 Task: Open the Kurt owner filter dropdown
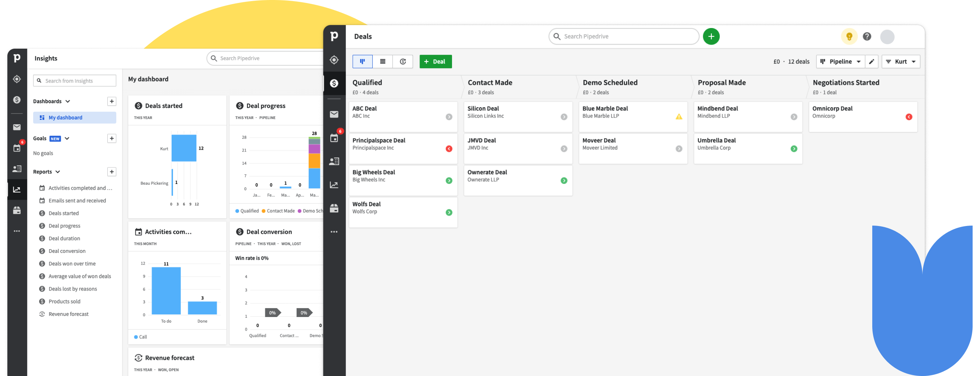point(901,61)
